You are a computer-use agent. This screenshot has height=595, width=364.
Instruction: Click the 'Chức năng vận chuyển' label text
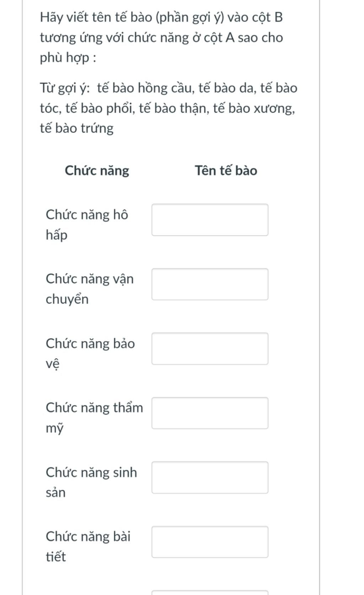(90, 289)
